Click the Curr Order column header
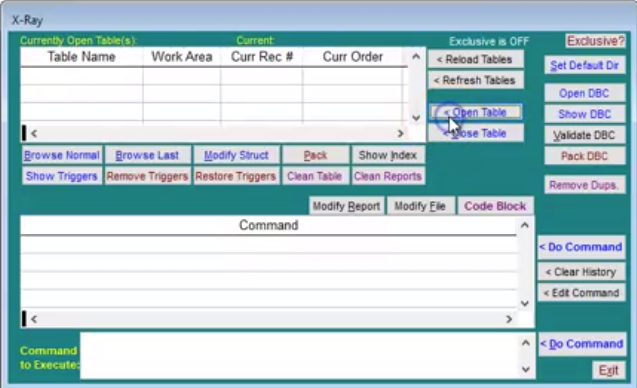637x388 pixels. 353,57
